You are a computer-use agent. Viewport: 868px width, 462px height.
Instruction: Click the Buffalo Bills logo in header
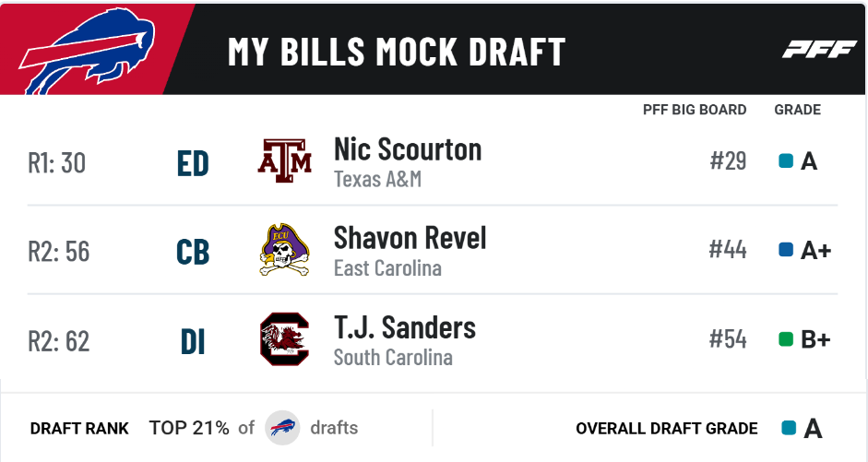tap(87, 51)
